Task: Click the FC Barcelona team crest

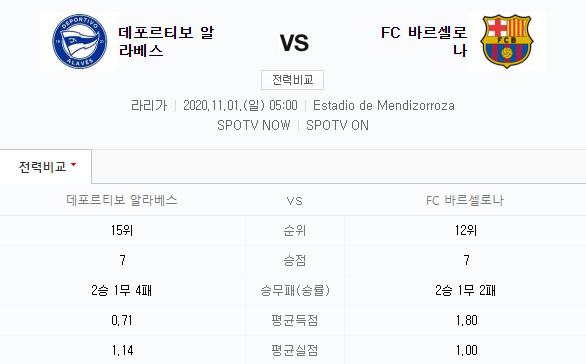Action: (507, 41)
